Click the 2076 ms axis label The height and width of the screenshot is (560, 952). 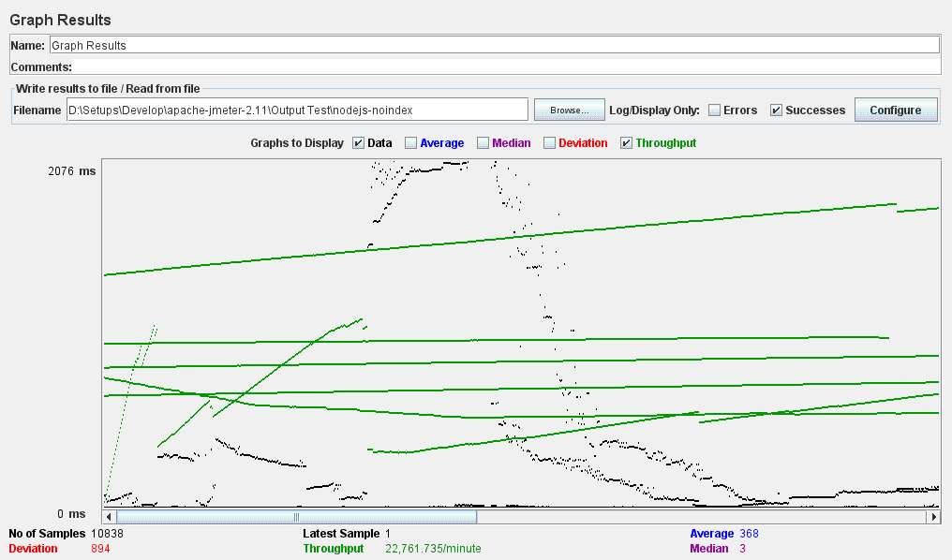pos(71,171)
